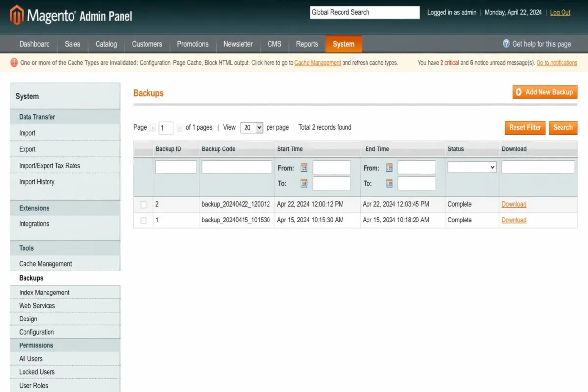Image resolution: width=588 pixels, height=392 pixels.
Task: Open Start Time To calendar picker
Action: tap(304, 183)
